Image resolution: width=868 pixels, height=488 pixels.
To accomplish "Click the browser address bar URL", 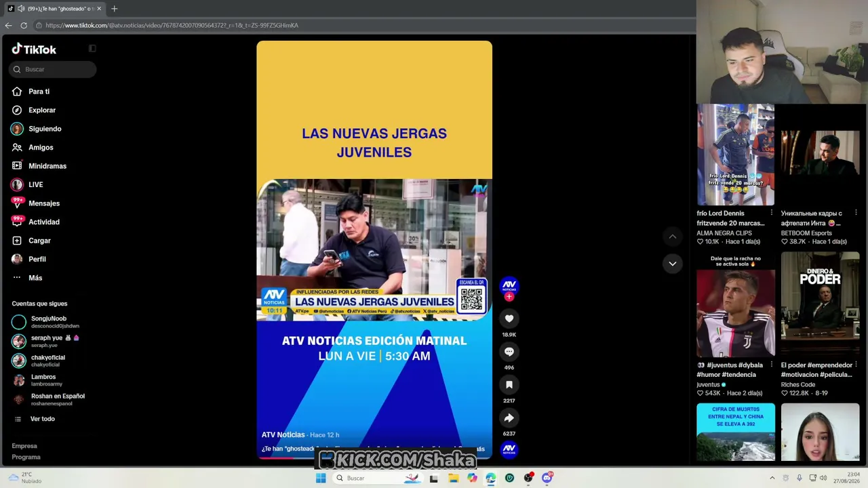I will (x=172, y=25).
